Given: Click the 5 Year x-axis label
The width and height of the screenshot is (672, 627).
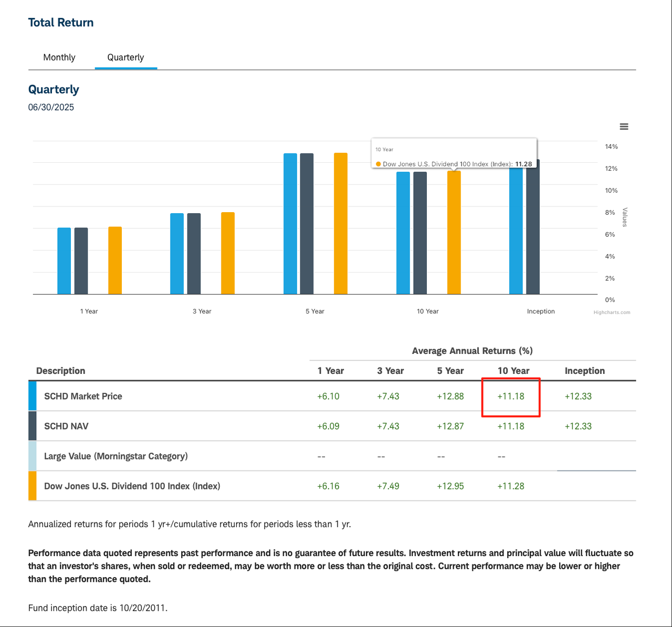Looking at the screenshot, I should tap(314, 311).
